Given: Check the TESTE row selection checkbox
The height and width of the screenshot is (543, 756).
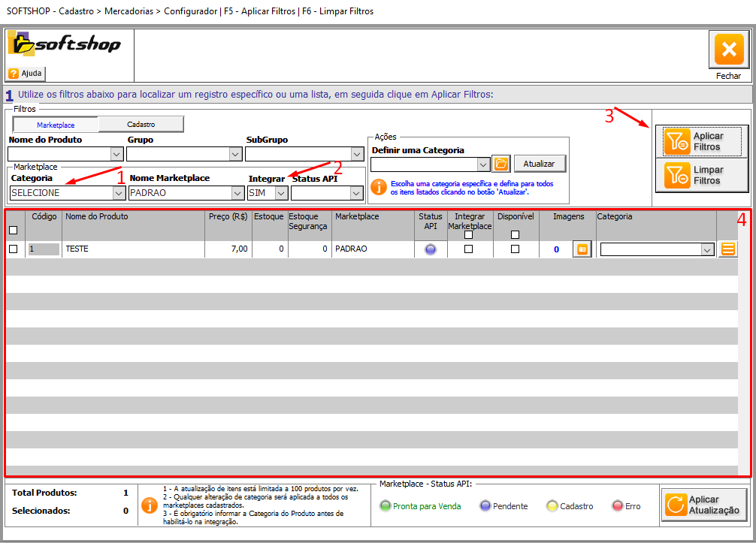Looking at the screenshot, I should click(13, 249).
